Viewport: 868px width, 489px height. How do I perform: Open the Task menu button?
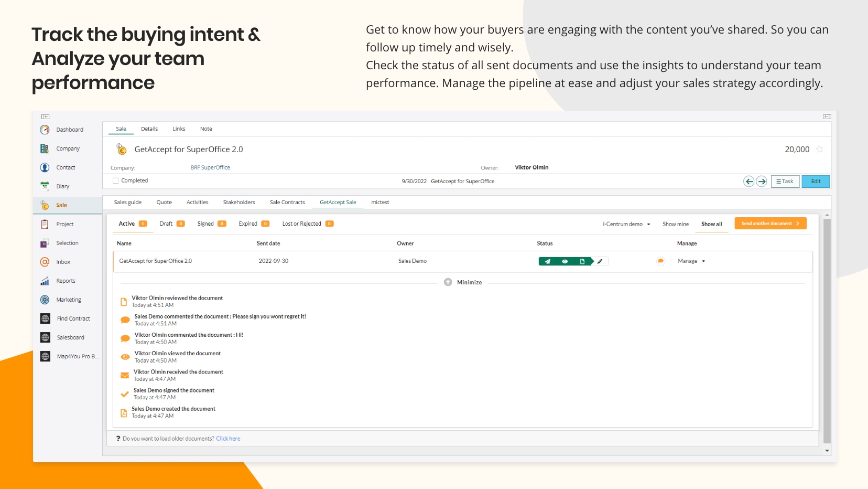coord(785,182)
